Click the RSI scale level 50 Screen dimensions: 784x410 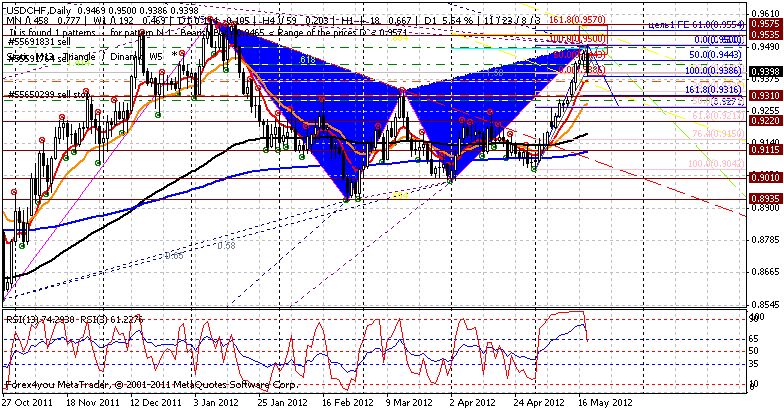(x=754, y=351)
